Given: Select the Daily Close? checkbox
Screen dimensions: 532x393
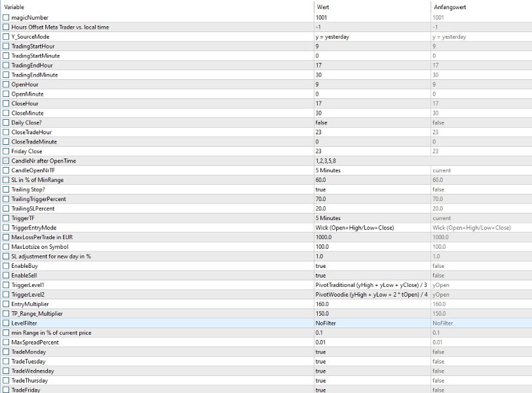Looking at the screenshot, I should click(x=6, y=122).
